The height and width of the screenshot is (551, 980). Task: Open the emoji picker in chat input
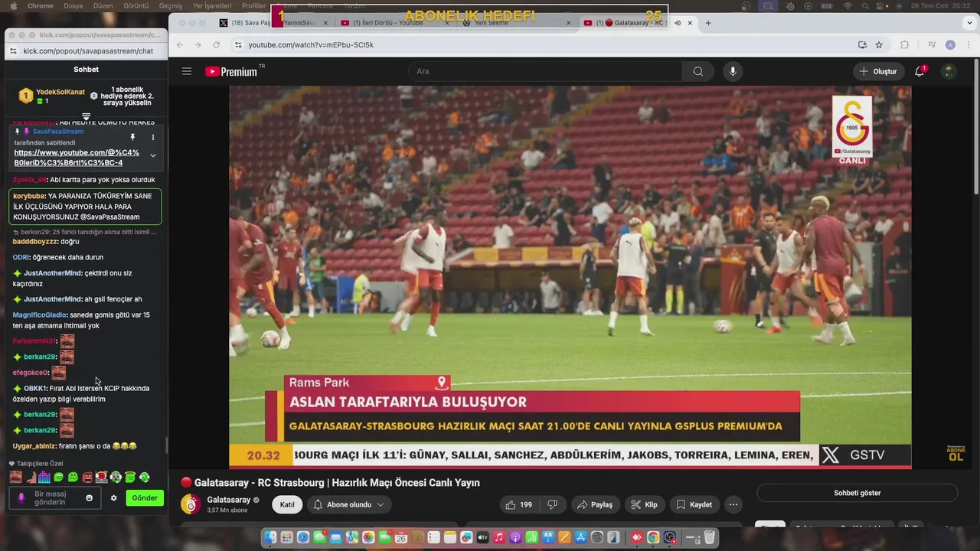(x=89, y=498)
